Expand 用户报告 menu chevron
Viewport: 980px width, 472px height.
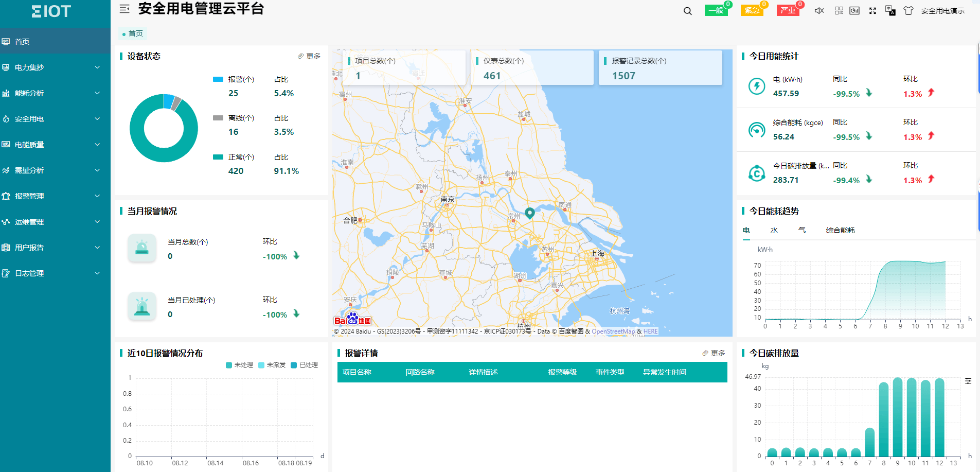(97, 248)
